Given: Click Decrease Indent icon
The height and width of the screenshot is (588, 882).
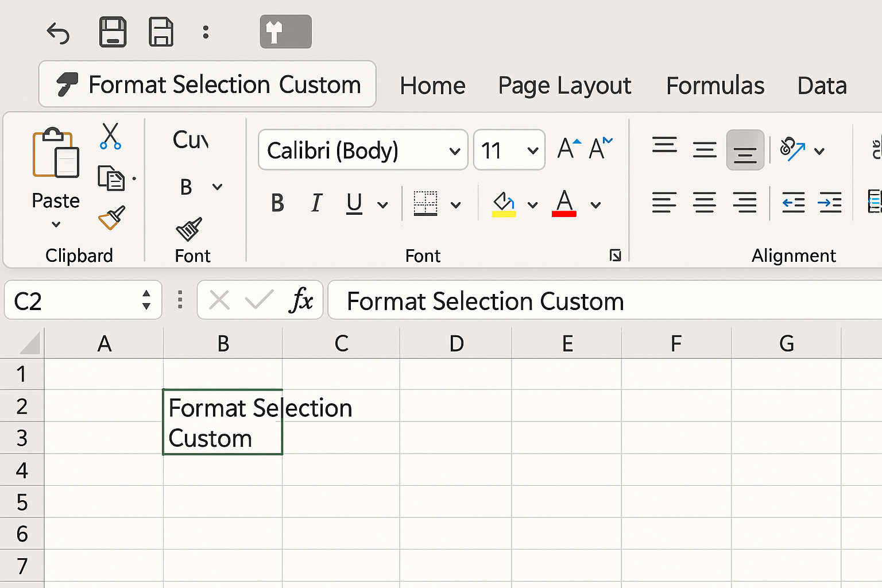Looking at the screenshot, I should (794, 203).
